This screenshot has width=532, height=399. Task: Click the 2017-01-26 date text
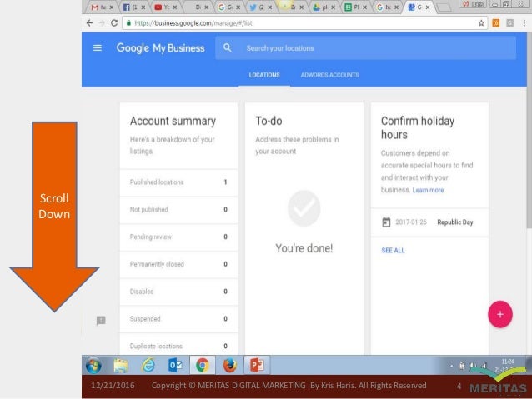pyautogui.click(x=411, y=222)
